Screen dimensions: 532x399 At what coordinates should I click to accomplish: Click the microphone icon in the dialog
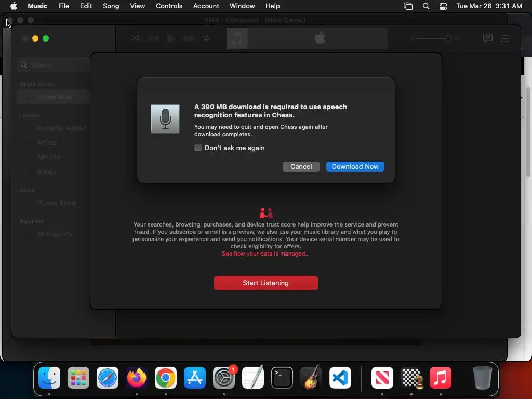pyautogui.click(x=165, y=119)
